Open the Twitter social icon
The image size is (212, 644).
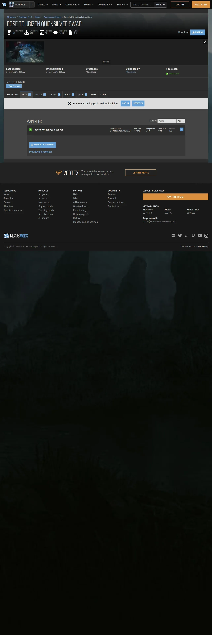coord(180,235)
